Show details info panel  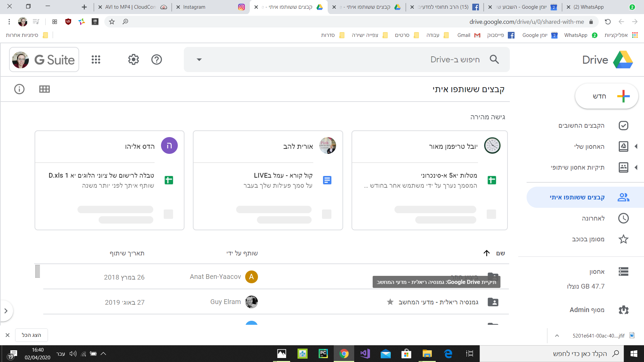click(x=19, y=89)
